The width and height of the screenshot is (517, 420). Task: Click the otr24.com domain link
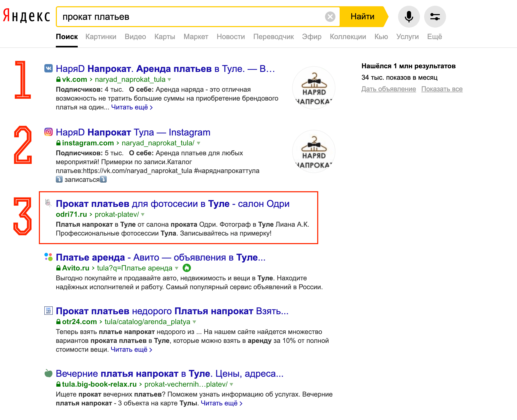80,322
